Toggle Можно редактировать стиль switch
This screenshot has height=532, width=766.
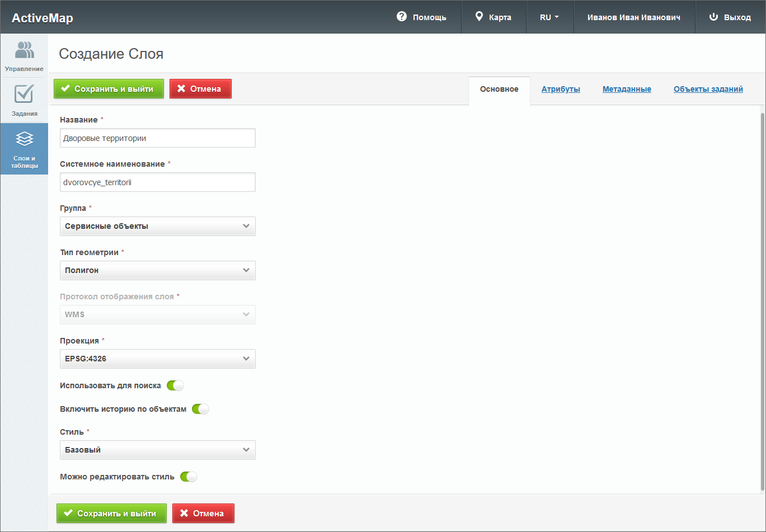[189, 477]
